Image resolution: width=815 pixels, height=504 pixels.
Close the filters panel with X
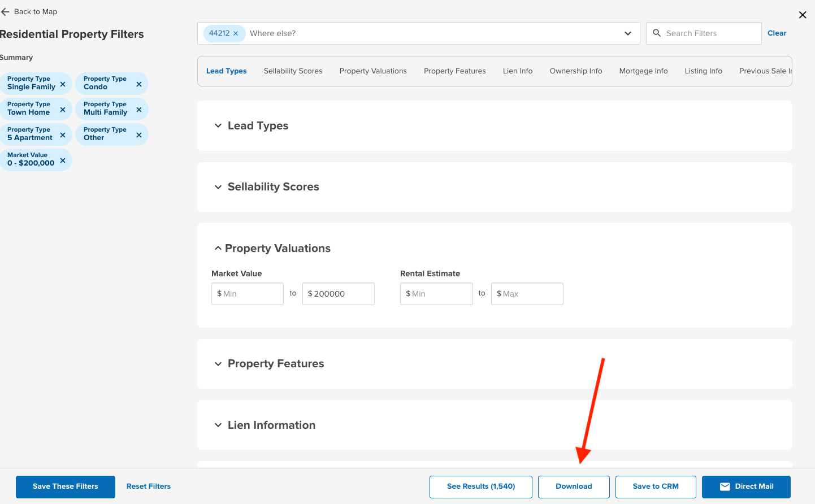[803, 15]
